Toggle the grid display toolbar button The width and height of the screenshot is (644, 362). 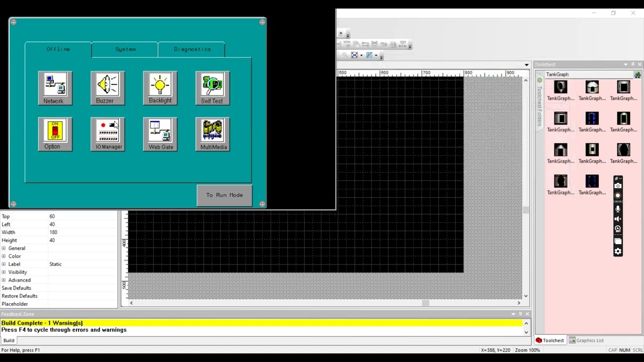click(369, 55)
